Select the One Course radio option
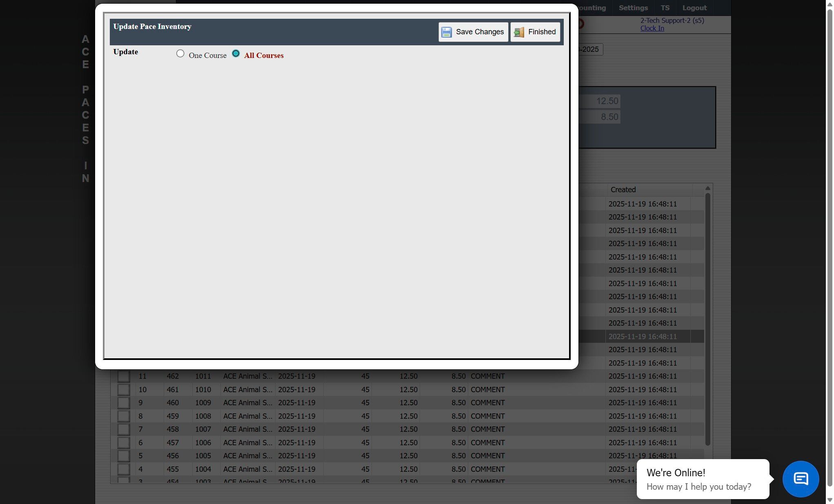Image resolution: width=834 pixels, height=504 pixels. (x=180, y=54)
